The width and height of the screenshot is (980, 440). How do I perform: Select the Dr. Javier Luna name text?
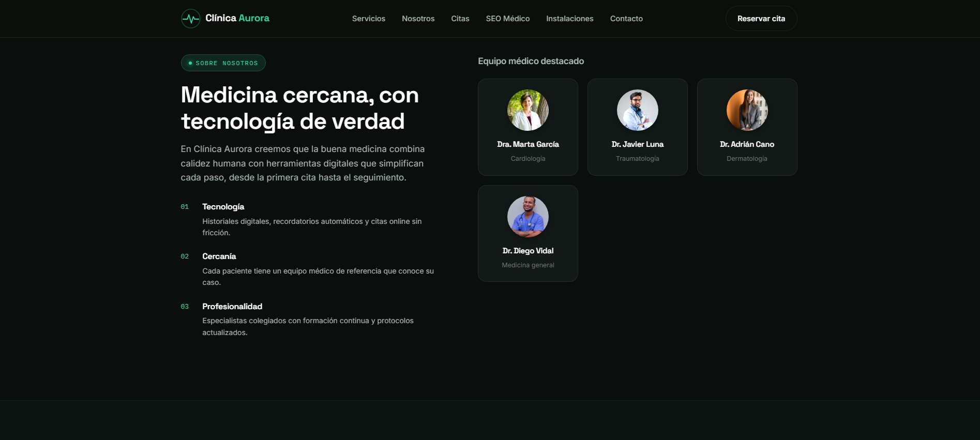coord(638,144)
